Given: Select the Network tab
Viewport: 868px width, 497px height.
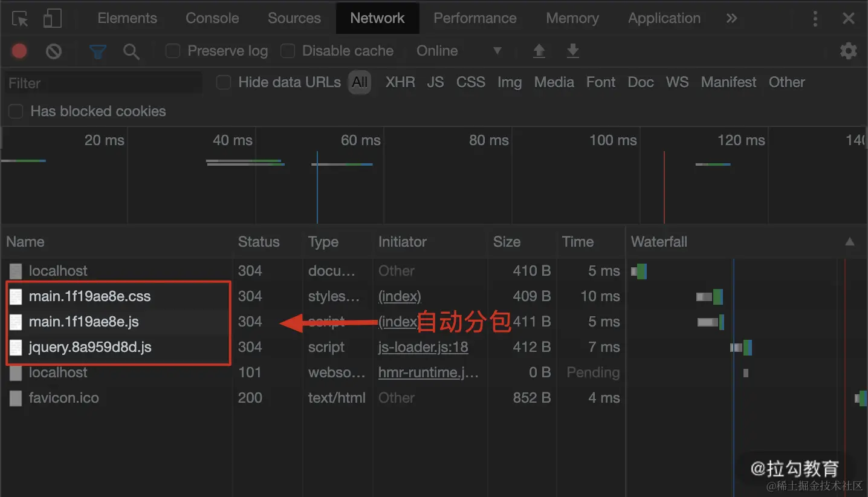Looking at the screenshot, I should point(378,18).
